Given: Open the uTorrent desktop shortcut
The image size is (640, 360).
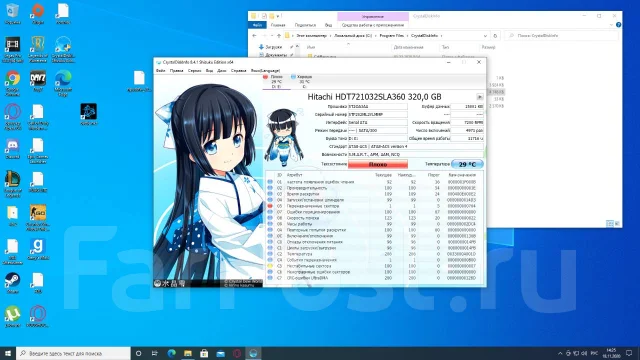Looking at the screenshot, I should [x=13, y=316].
